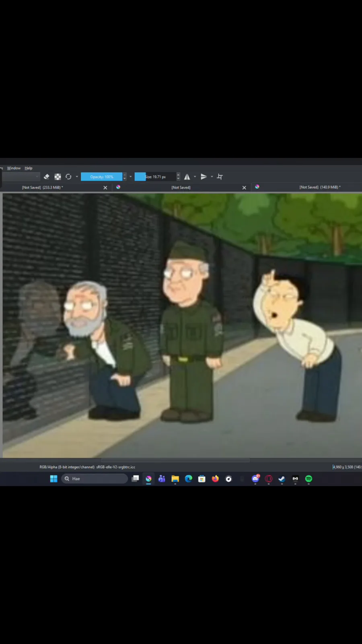Open the dropdown arrow beside the reload icon
This screenshot has width=362, height=644.
[x=77, y=177]
